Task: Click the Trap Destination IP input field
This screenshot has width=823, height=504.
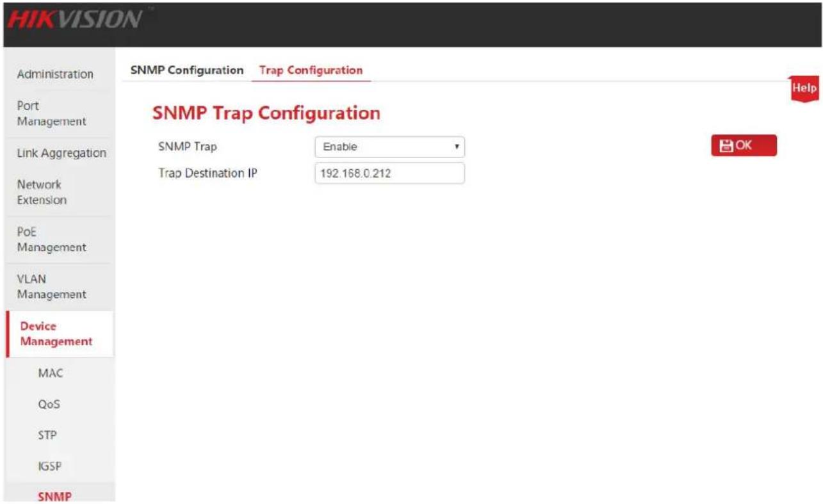Action: [389, 173]
